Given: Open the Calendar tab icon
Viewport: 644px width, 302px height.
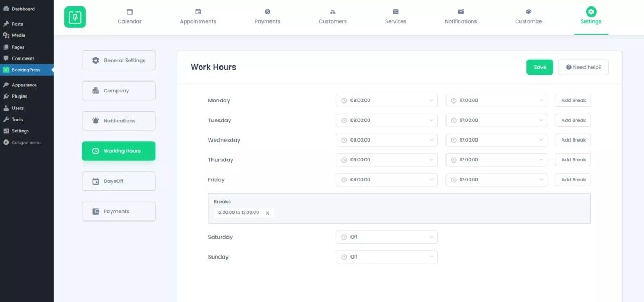Looking at the screenshot, I should 129,12.
